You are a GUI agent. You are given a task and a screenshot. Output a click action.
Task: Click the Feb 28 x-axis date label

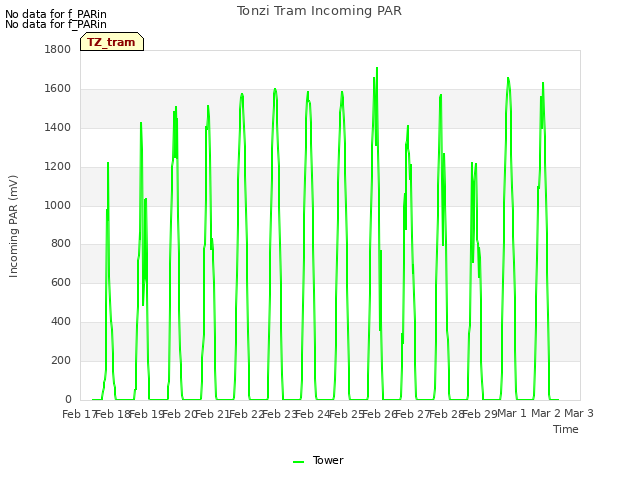[446, 414]
